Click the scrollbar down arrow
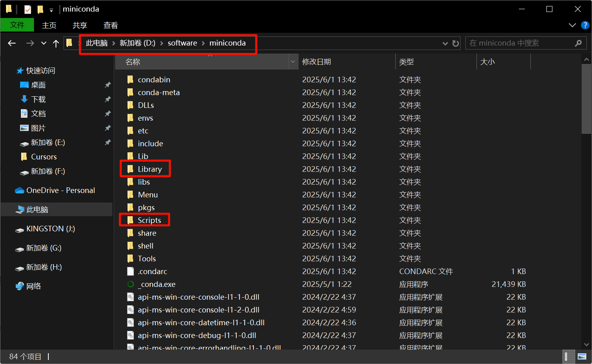Viewport: 592px width, 364px height. 586,344
